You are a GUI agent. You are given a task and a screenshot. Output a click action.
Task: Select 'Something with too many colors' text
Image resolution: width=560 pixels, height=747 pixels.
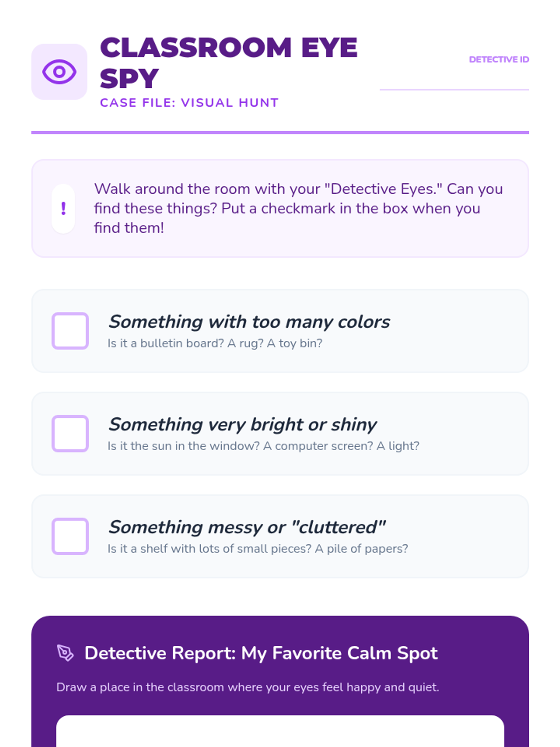pyautogui.click(x=249, y=322)
